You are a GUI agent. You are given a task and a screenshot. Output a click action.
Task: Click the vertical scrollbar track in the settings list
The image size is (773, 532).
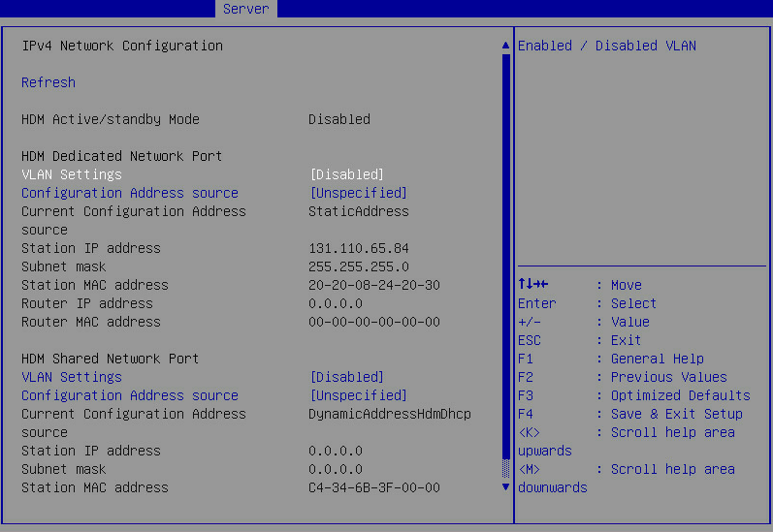506,266
